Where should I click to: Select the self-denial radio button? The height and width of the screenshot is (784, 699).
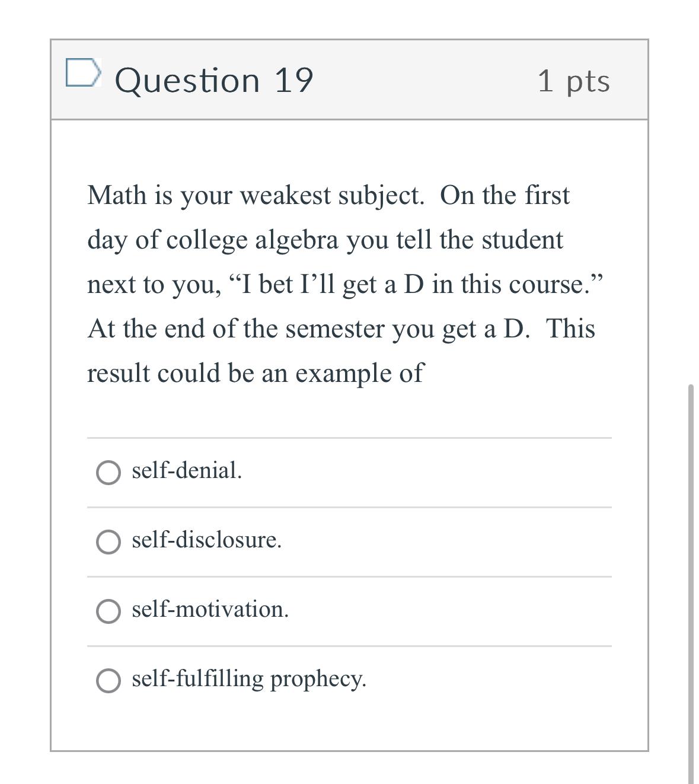pyautogui.click(x=108, y=474)
